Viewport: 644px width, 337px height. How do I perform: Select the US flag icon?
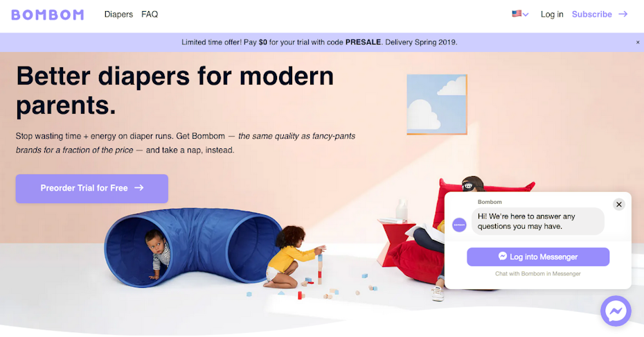tap(517, 14)
